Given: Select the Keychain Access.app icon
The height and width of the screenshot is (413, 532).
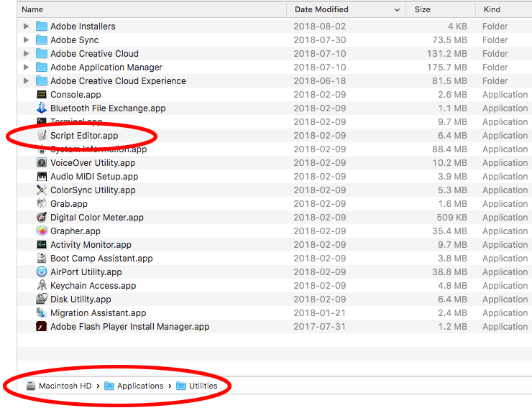Looking at the screenshot, I should pyautogui.click(x=42, y=285).
